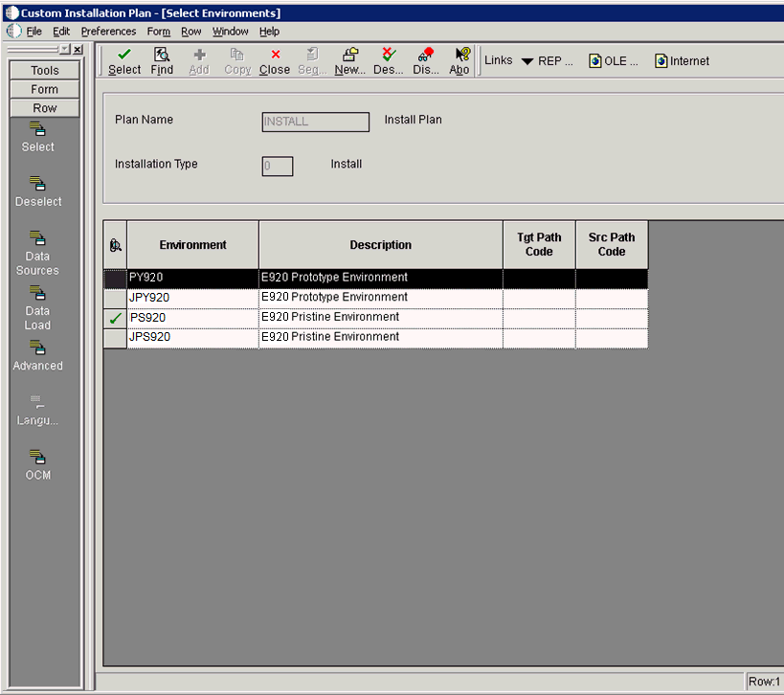Click the OLE link icon

point(594,61)
